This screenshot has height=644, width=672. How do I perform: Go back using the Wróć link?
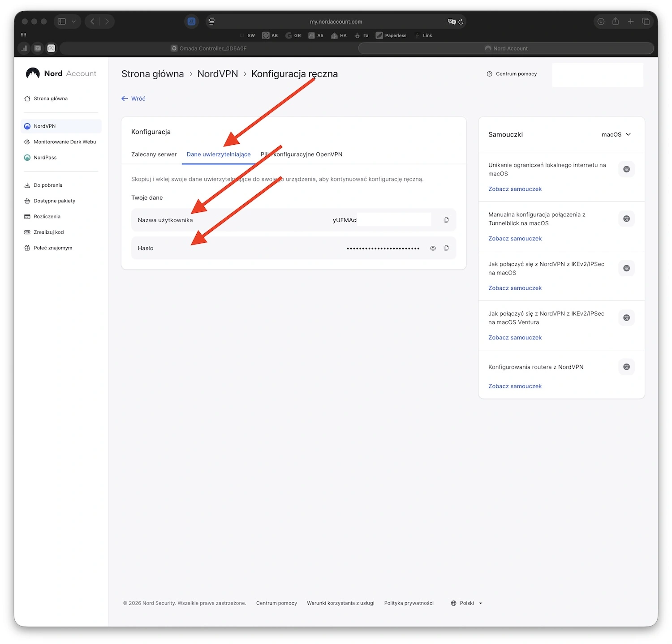[134, 99]
